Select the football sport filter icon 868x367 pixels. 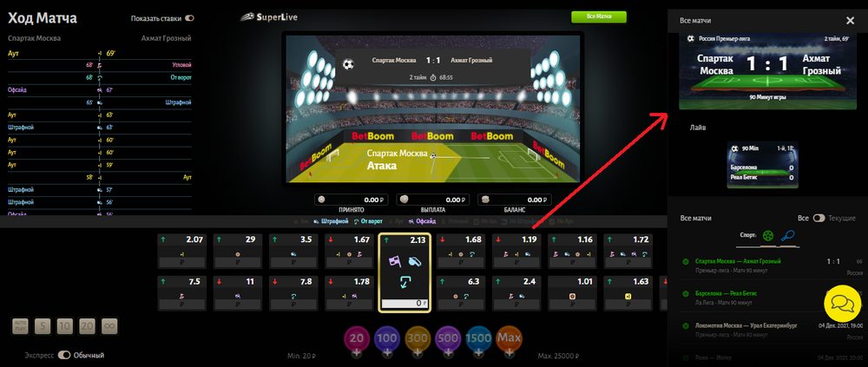[x=768, y=235]
